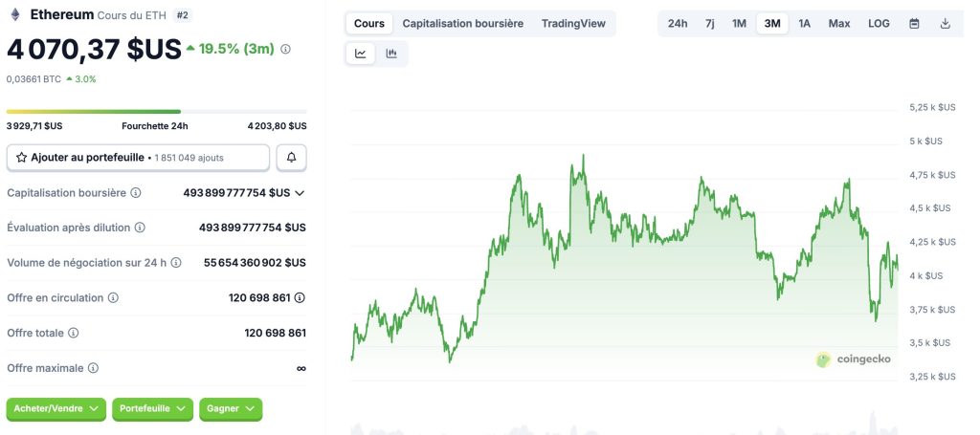Image resolution: width=980 pixels, height=435 pixels.
Task: Open the Portefeuille dropdown
Action: coord(152,408)
